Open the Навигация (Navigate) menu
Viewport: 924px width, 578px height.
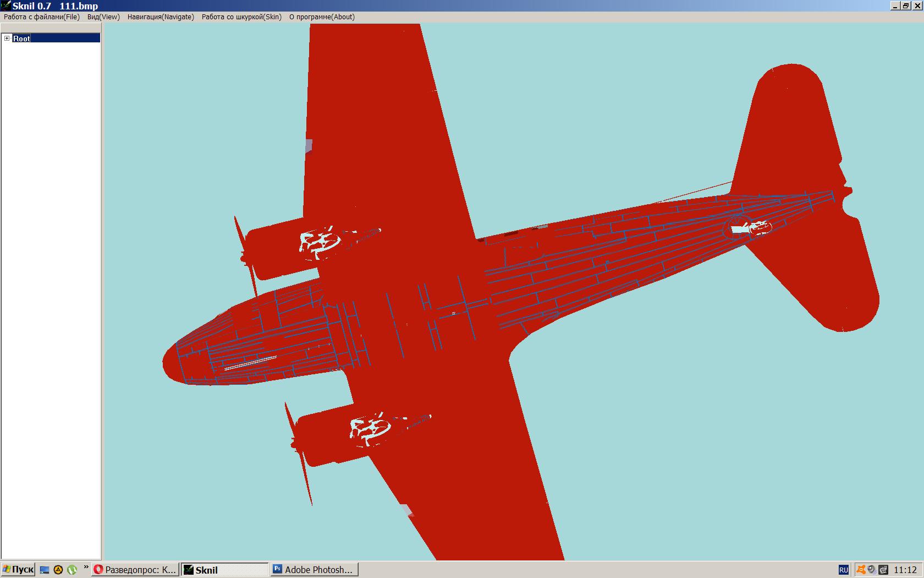pos(161,17)
